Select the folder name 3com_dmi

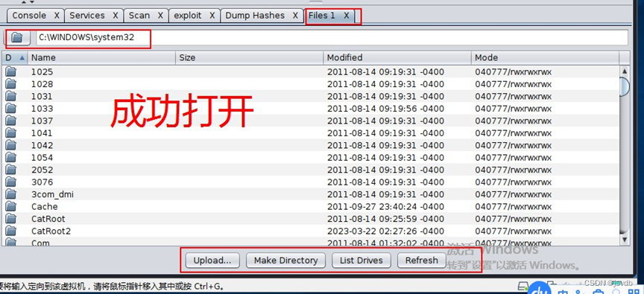(x=53, y=194)
